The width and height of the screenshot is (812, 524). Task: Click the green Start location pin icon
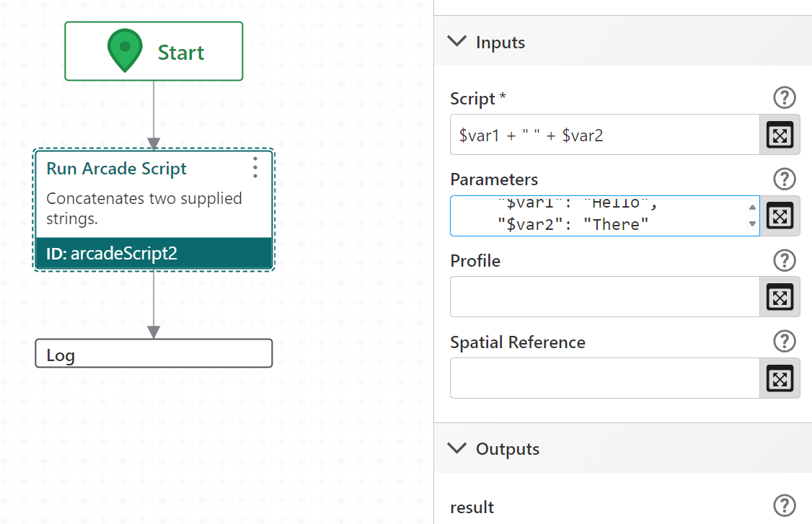(x=125, y=50)
